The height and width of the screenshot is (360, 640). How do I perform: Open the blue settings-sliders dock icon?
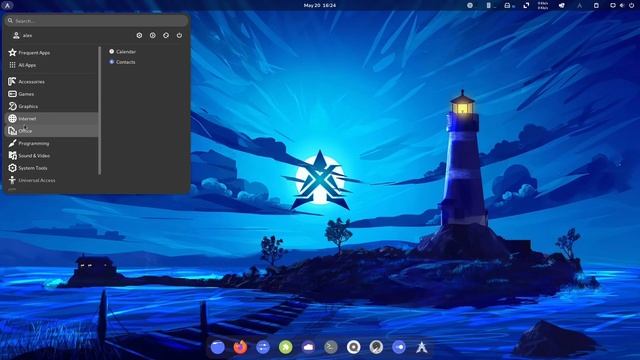263,347
